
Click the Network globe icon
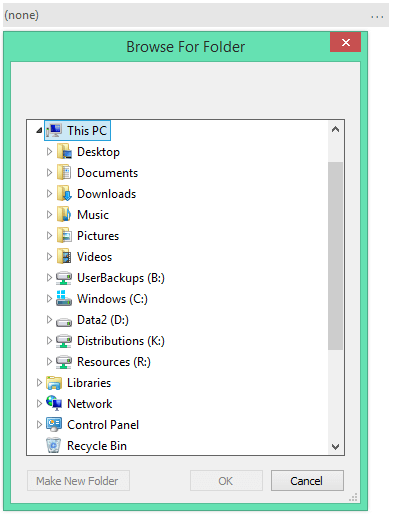point(54,403)
